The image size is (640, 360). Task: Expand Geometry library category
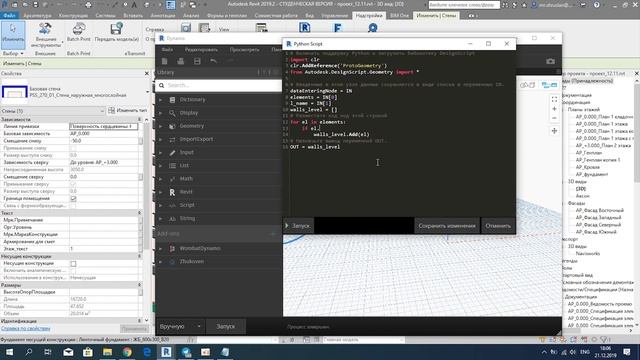tap(161, 126)
